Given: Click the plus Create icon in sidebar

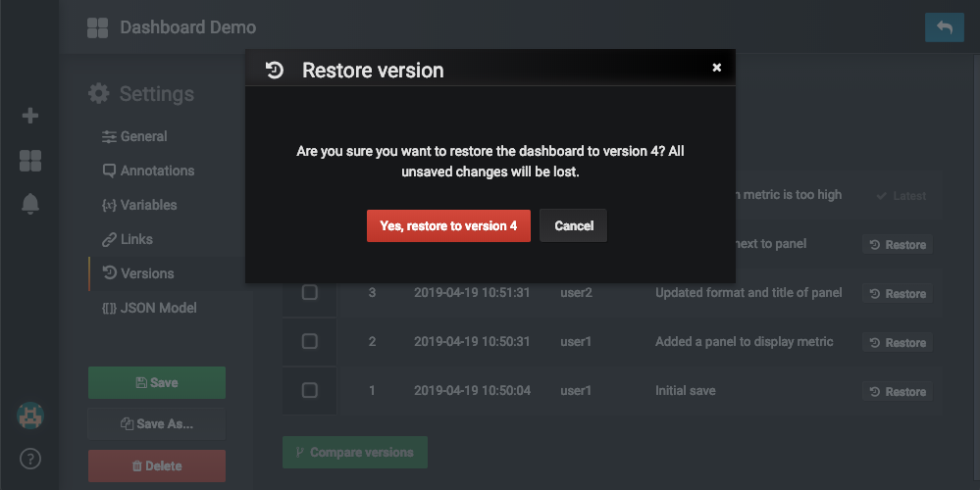Looking at the screenshot, I should click(30, 116).
